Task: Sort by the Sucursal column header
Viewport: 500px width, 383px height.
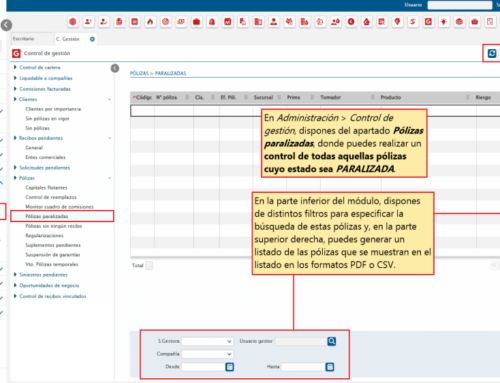Action: point(263,97)
